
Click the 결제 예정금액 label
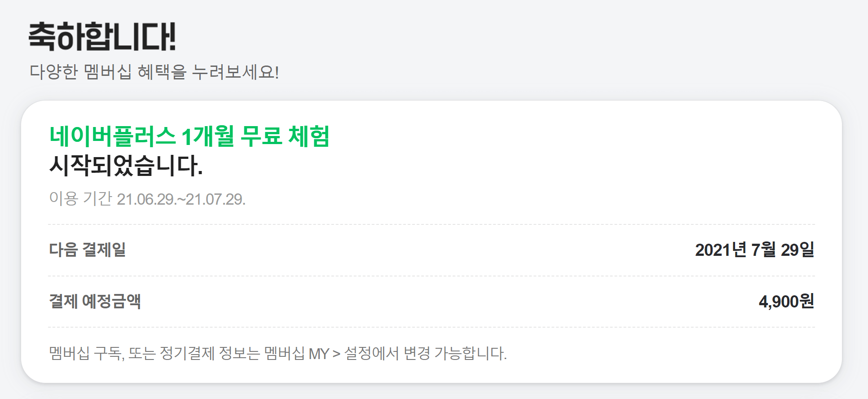coord(95,301)
